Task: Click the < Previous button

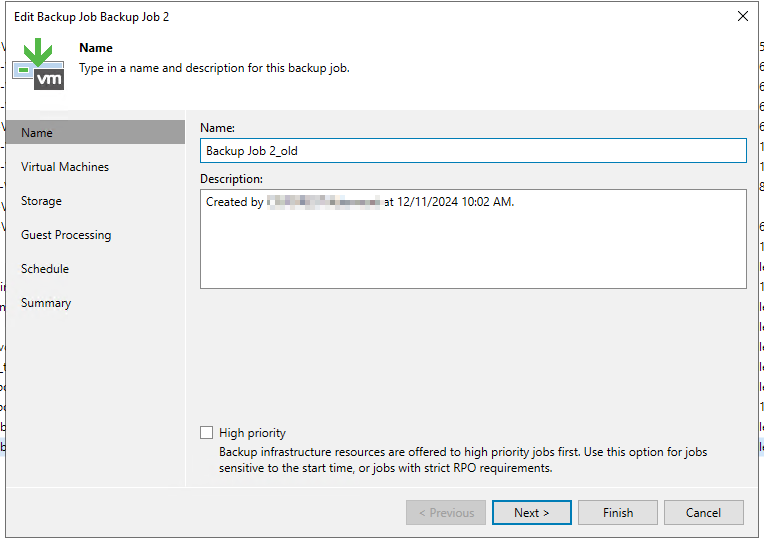Action: coord(446,513)
